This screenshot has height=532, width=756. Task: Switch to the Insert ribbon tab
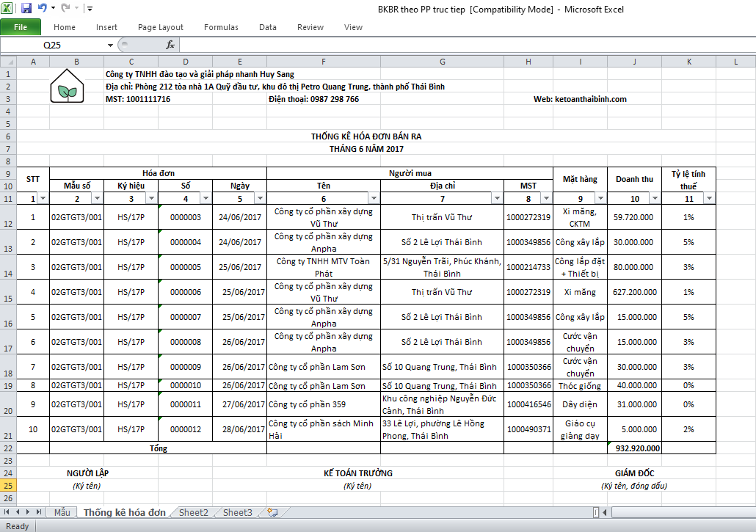[106, 27]
